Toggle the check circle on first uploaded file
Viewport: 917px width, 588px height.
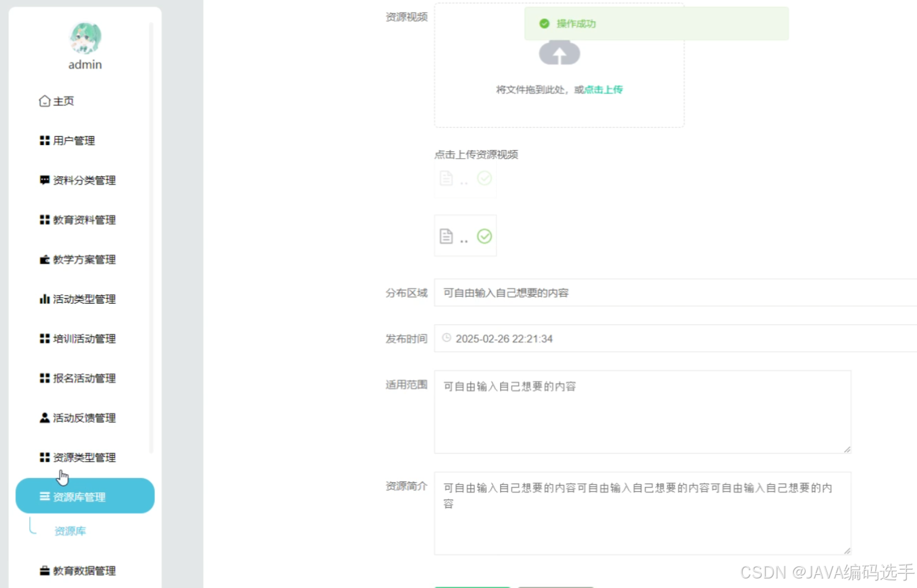(x=484, y=178)
